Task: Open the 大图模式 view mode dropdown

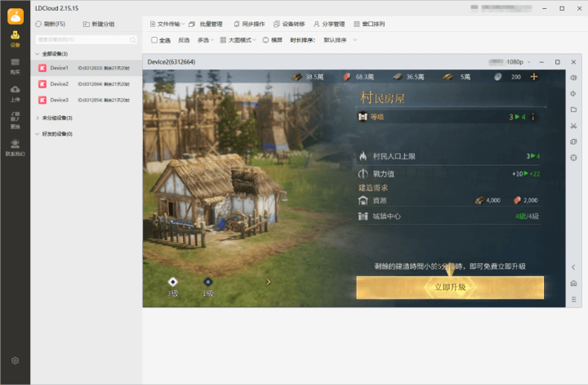Action: [x=238, y=40]
